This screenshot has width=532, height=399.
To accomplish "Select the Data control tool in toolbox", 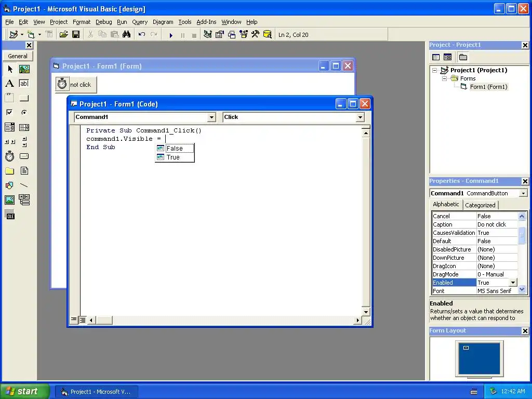I will pos(24,200).
